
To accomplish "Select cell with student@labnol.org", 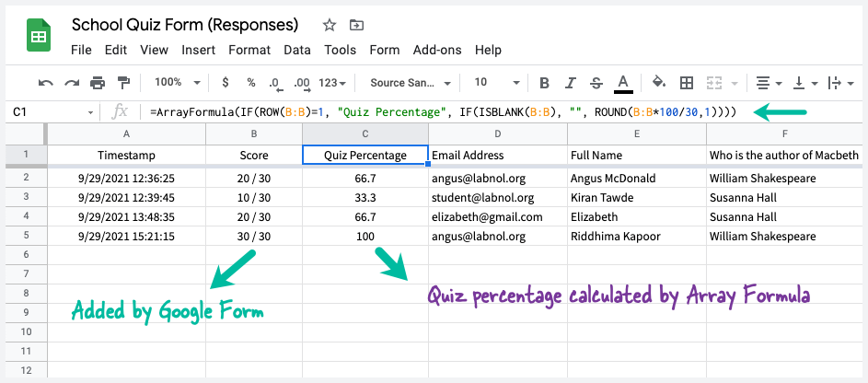I will 498,197.
